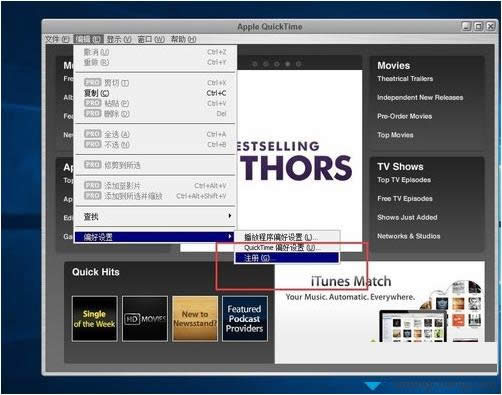This screenshot has width=502, height=395.
Task: Click the PRO 添加到影片 entry
Action: click(155, 186)
